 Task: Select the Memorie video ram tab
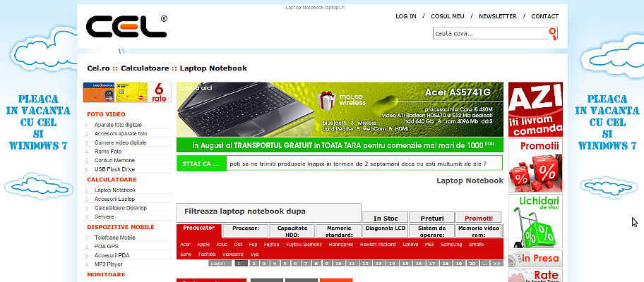pyautogui.click(x=479, y=231)
